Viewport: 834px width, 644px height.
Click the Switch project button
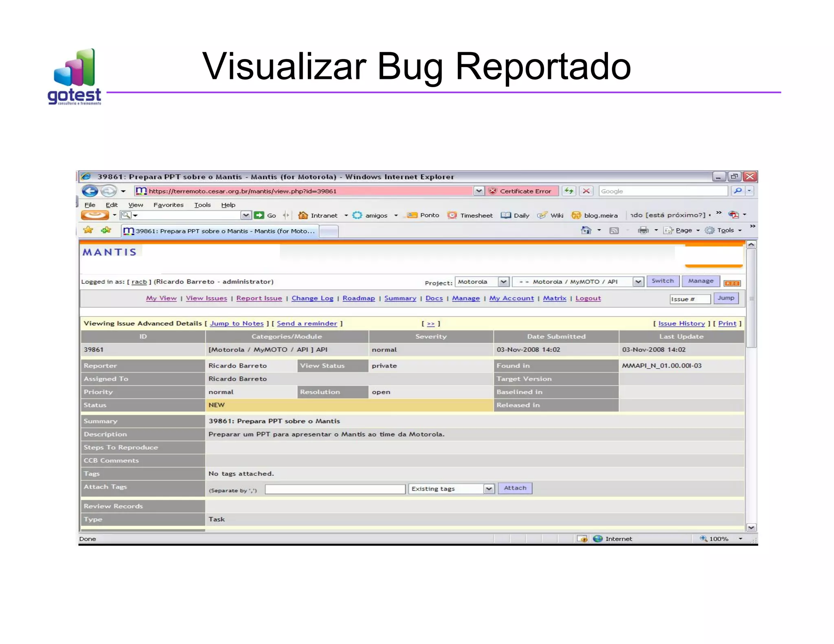[663, 281]
